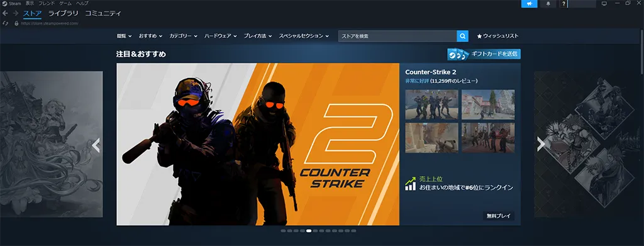The width and height of the screenshot is (644, 246).
Task: Expand the 閲覧 dropdown in the store nav
Action: tap(124, 36)
